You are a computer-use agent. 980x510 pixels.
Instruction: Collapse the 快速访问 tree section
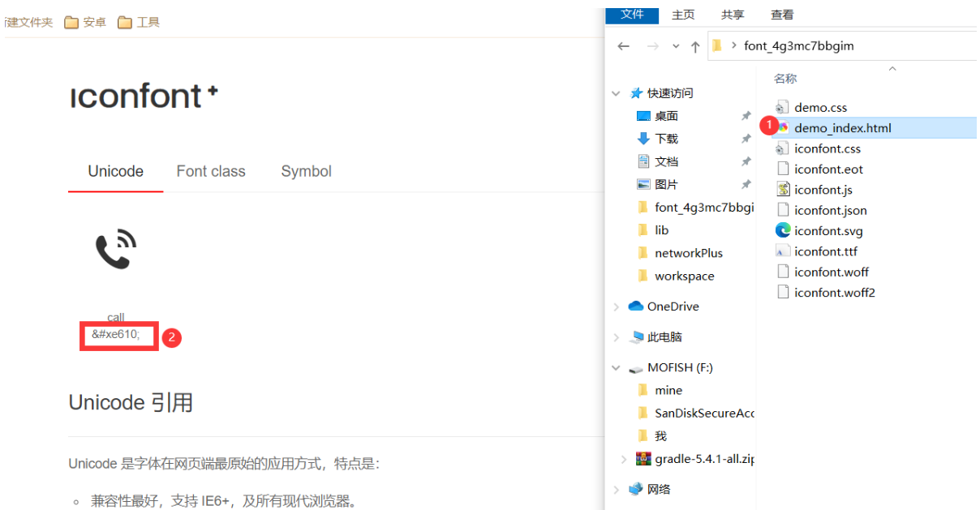[x=615, y=92]
